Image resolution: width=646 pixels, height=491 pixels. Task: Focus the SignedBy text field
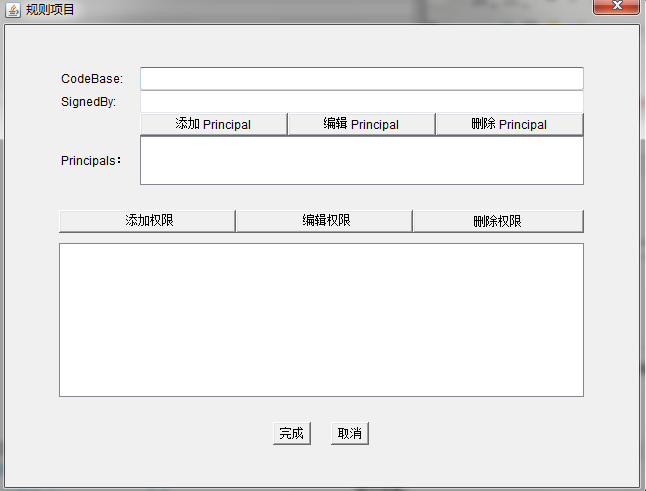pyautogui.click(x=362, y=101)
